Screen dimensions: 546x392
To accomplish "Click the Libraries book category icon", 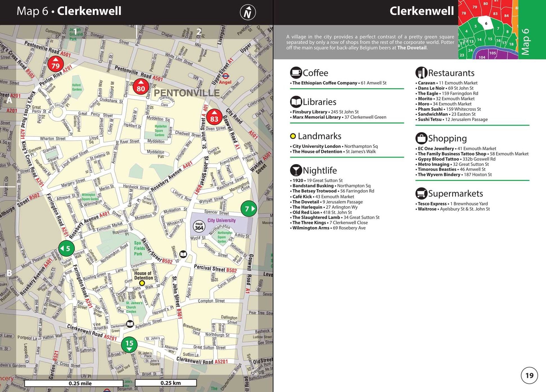I will pos(296,102).
